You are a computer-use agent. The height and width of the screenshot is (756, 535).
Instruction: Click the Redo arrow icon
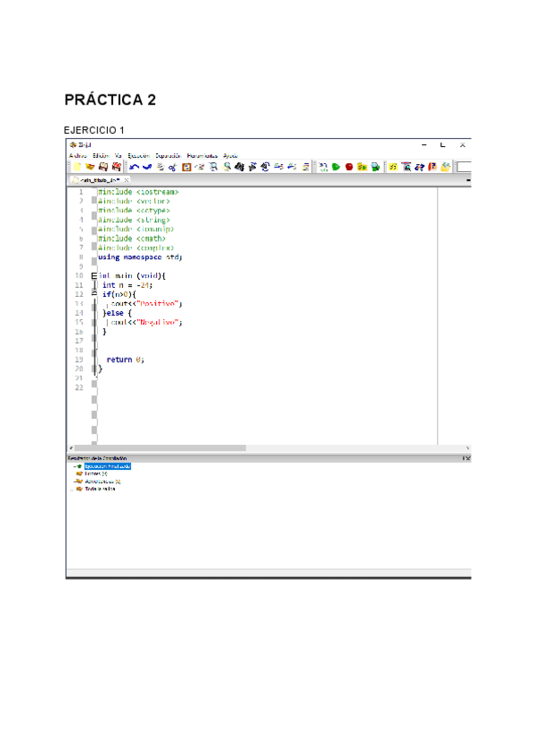coord(146,167)
